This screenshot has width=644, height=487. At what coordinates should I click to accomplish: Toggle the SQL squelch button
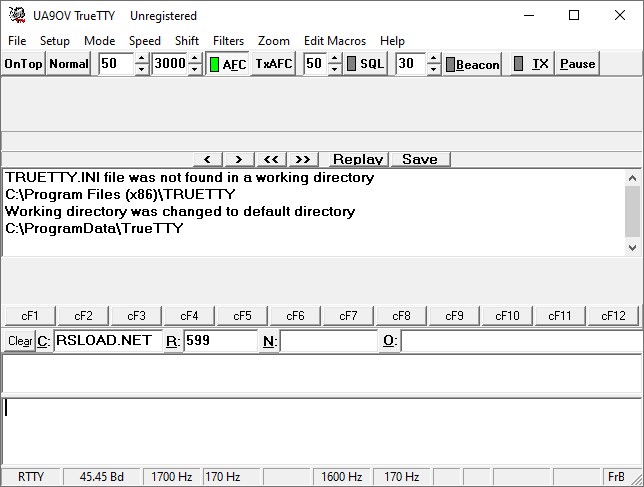coord(366,64)
